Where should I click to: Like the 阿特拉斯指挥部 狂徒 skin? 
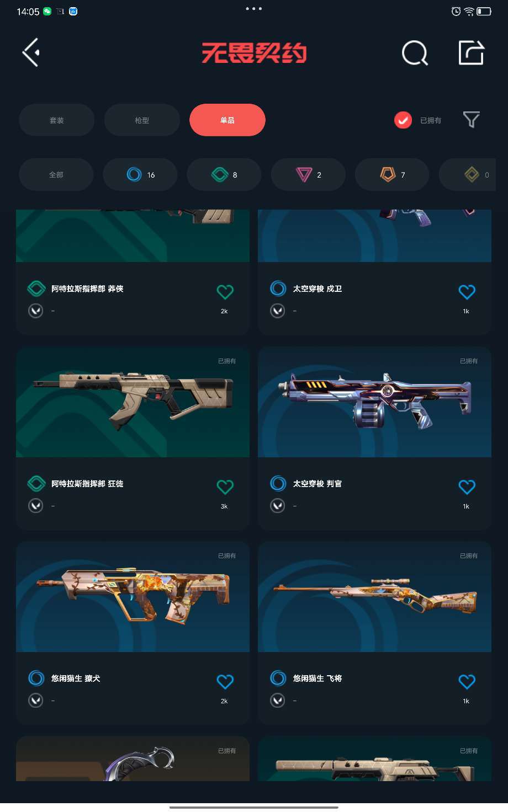[225, 487]
